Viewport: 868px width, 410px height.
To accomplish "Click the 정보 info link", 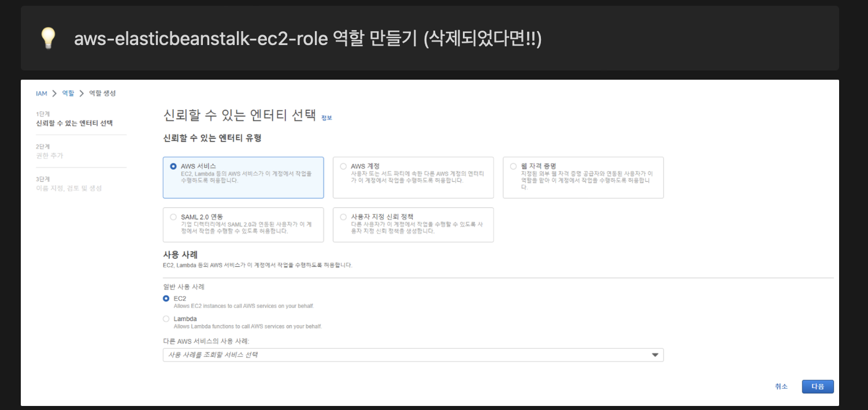I will click(x=327, y=118).
